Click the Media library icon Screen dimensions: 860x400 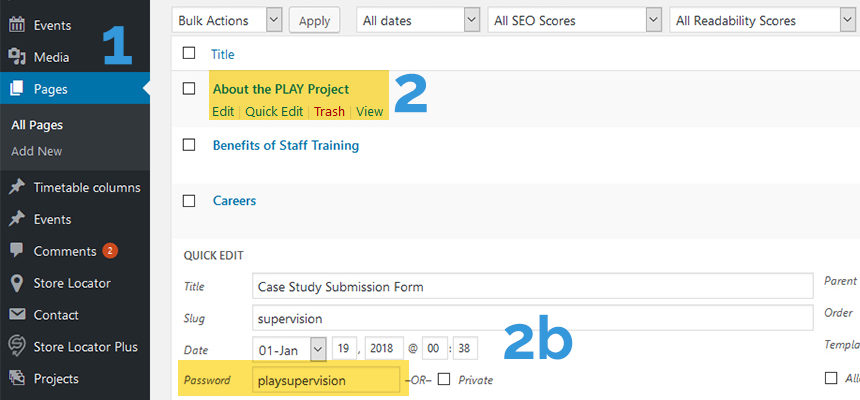[x=17, y=57]
